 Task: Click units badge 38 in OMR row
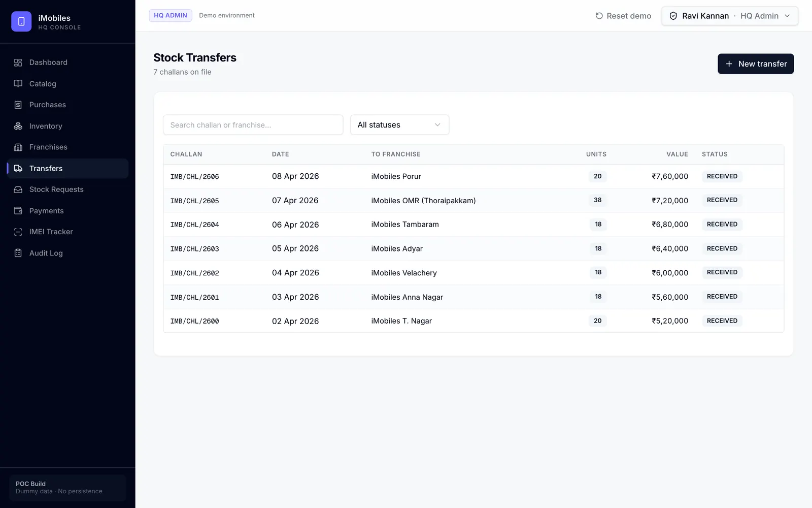598,200
